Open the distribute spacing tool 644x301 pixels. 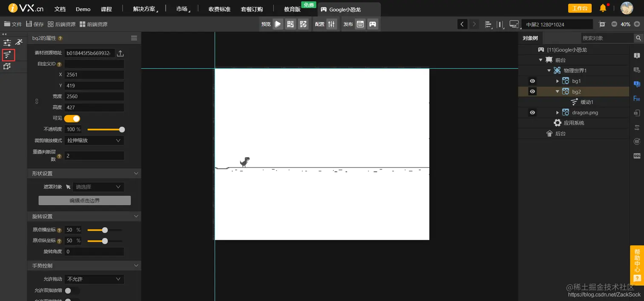(501, 24)
